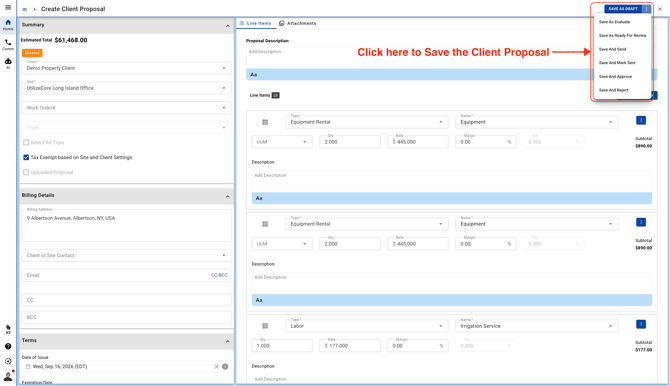670x386 pixels.
Task: Click the Unsaved status badge
Action: (32, 53)
